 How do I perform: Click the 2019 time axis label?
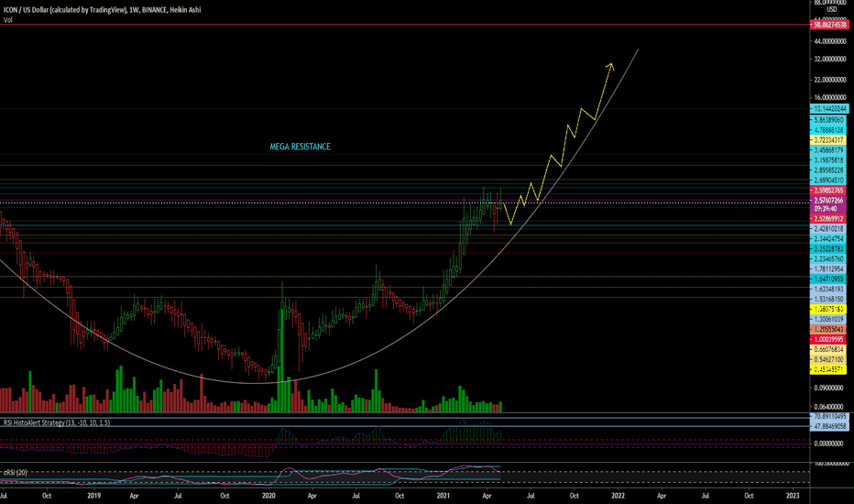[x=93, y=496]
